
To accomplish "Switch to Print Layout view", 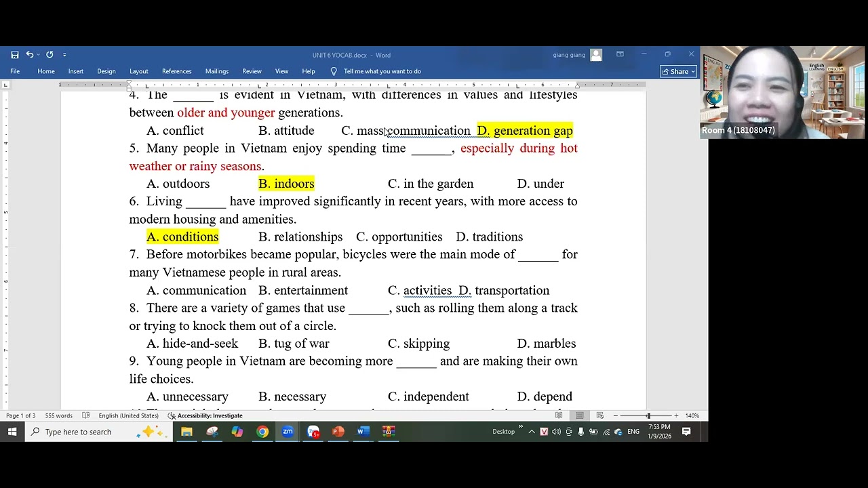I will (579, 415).
